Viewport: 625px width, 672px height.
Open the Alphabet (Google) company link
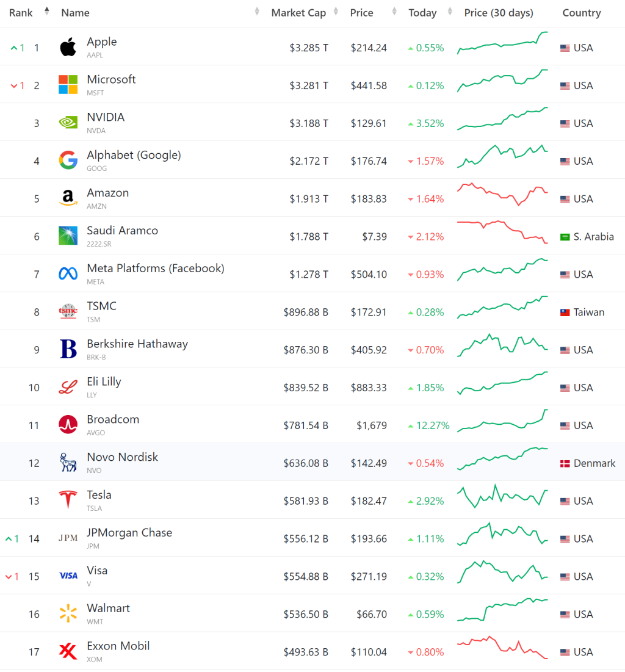click(134, 155)
